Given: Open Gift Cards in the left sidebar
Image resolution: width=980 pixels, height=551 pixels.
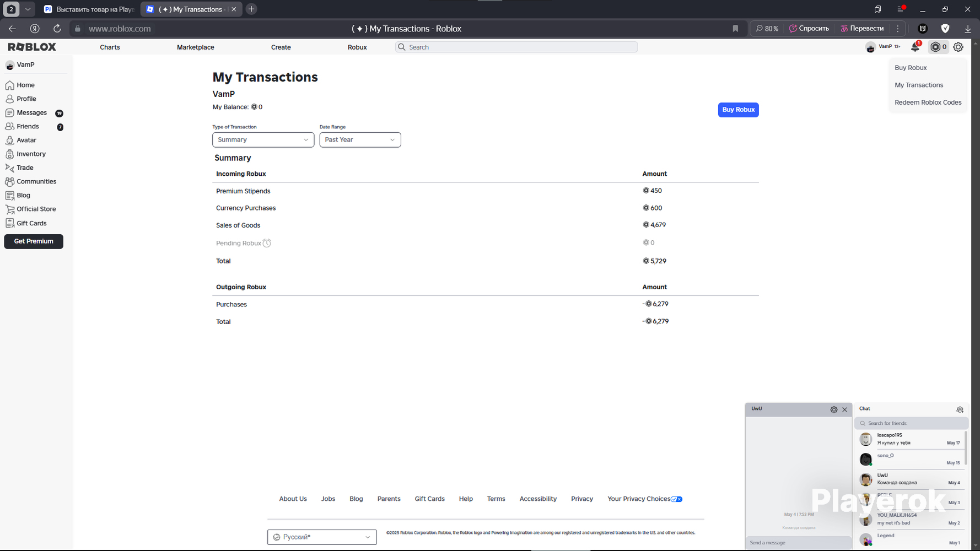Looking at the screenshot, I should pyautogui.click(x=26, y=223).
